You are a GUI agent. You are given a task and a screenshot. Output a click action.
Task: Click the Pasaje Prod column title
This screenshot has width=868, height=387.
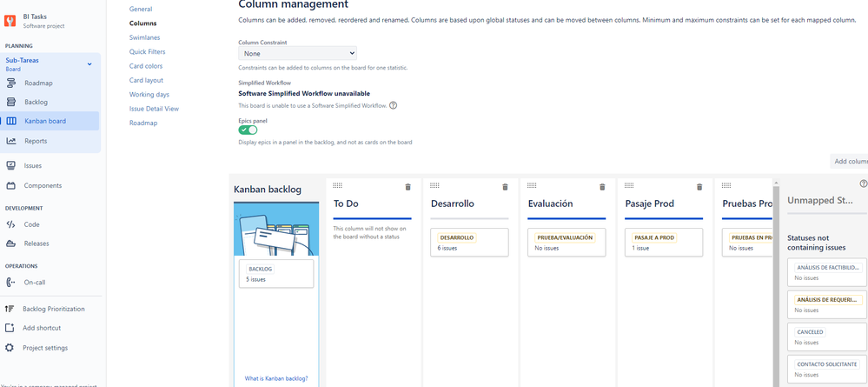click(x=649, y=204)
